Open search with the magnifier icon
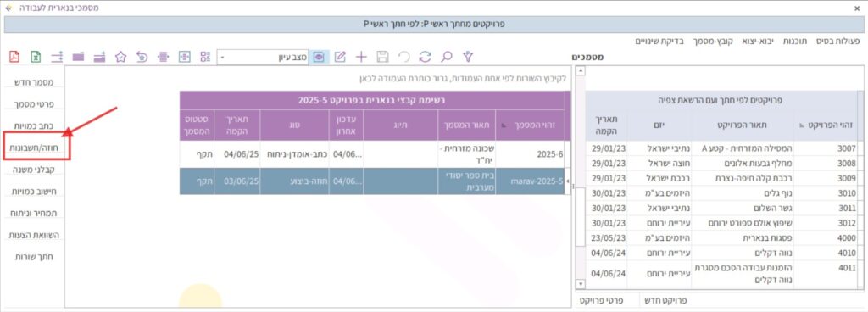This screenshot has height=312, width=868. click(446, 57)
